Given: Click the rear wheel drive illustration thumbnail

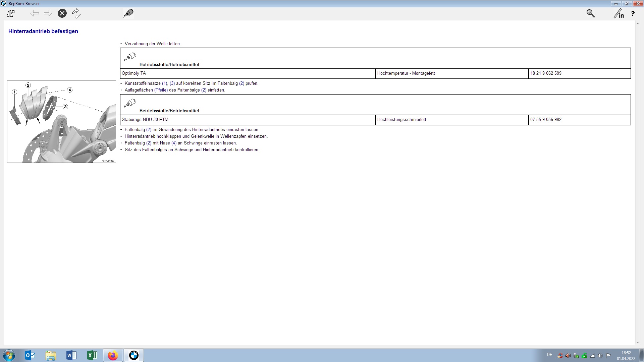Looking at the screenshot, I should click(61, 122).
